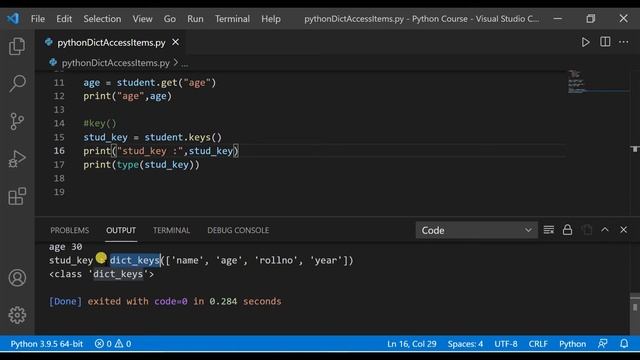Open errors and warnings status indicator

coord(113,344)
